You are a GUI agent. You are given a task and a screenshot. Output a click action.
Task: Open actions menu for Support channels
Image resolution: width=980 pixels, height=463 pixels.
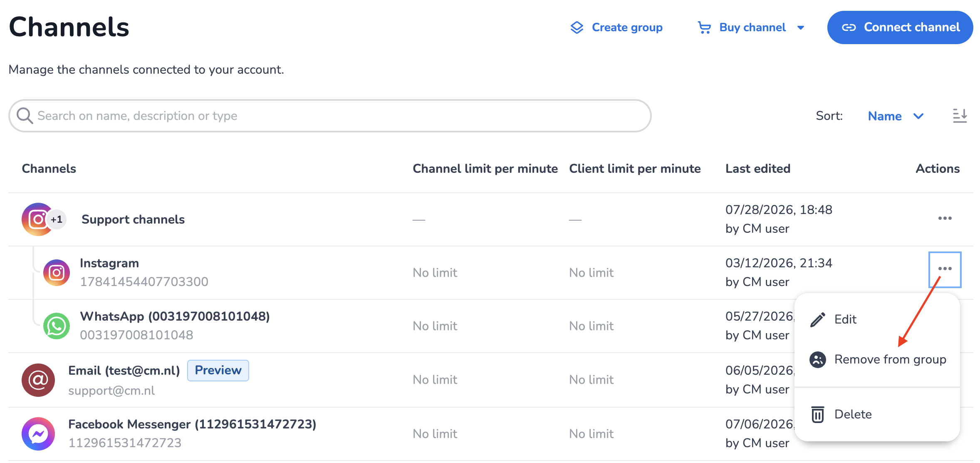(x=945, y=219)
